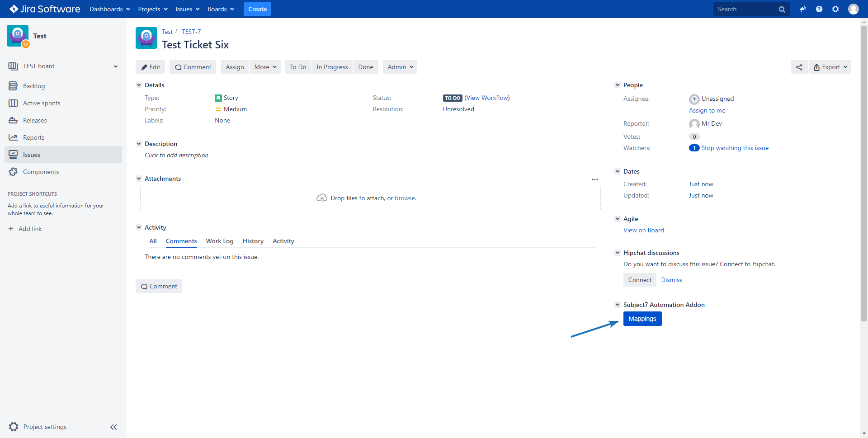Screen dimensions: 868x438
Task: Open the help question mark icon
Action: coord(819,9)
